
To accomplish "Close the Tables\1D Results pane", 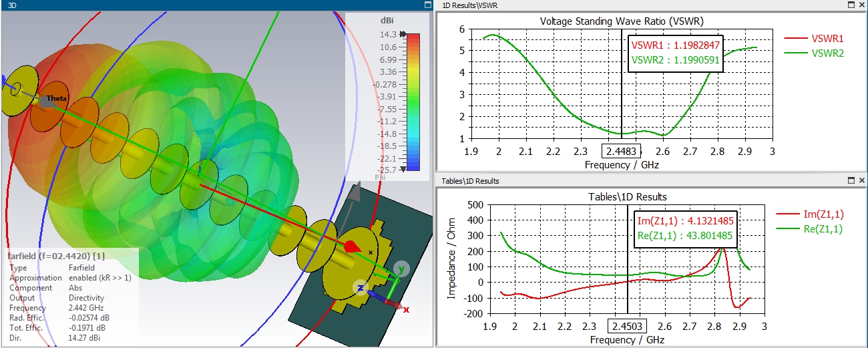I will [x=861, y=180].
